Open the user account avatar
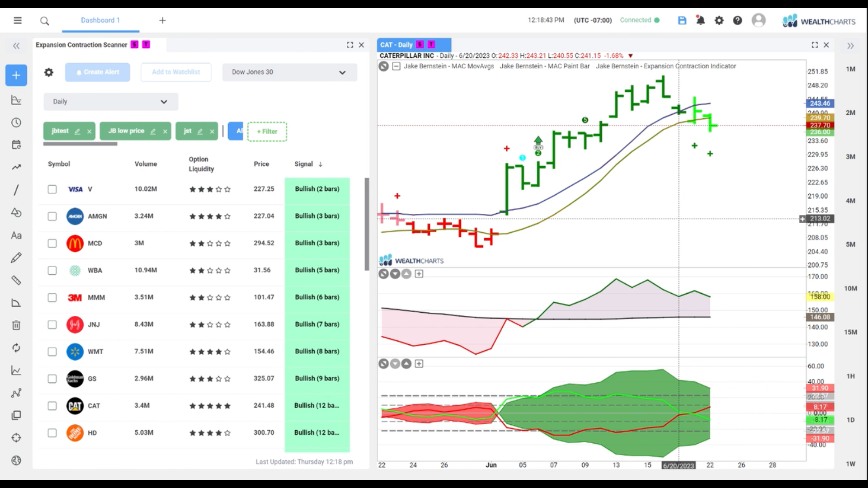868x488 pixels. (759, 20)
